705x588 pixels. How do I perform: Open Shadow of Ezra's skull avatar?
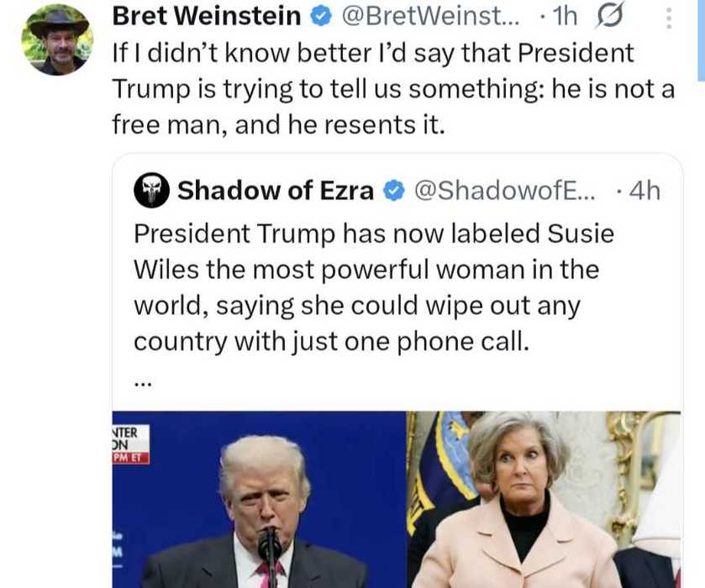(x=151, y=190)
